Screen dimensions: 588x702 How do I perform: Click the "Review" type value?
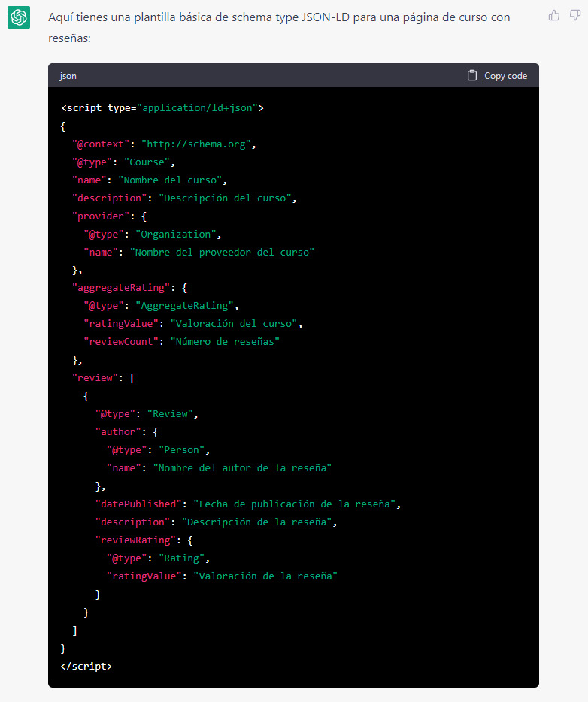click(x=170, y=413)
